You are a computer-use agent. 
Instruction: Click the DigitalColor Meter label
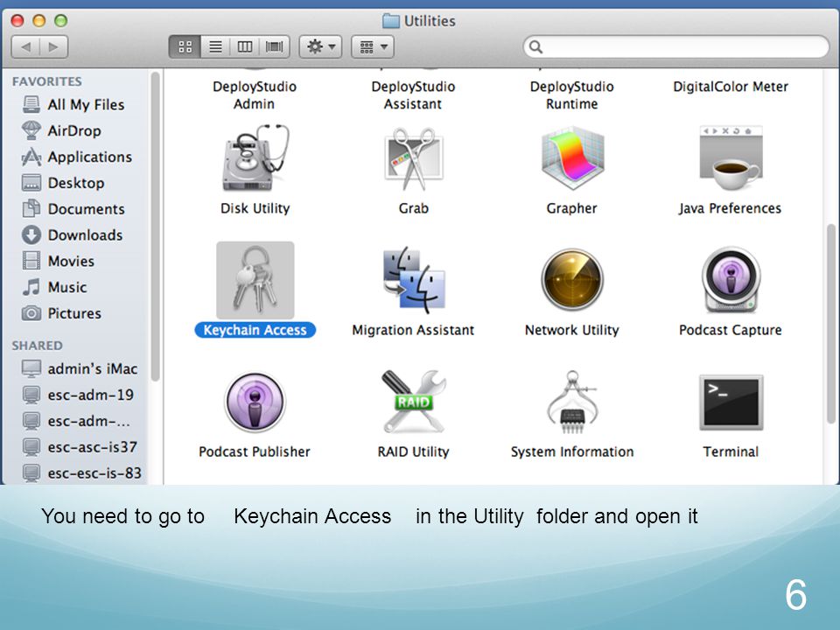coord(731,87)
